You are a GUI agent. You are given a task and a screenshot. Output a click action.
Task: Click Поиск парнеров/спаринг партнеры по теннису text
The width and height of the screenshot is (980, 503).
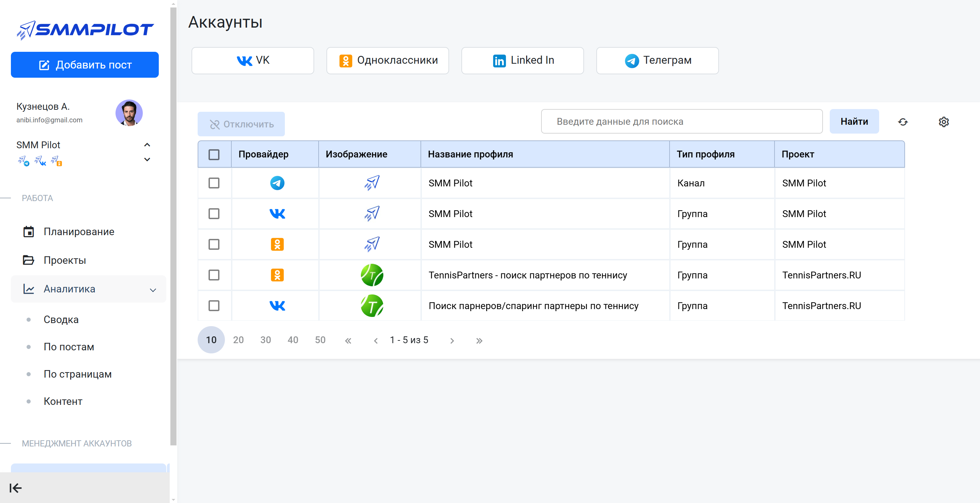point(533,306)
